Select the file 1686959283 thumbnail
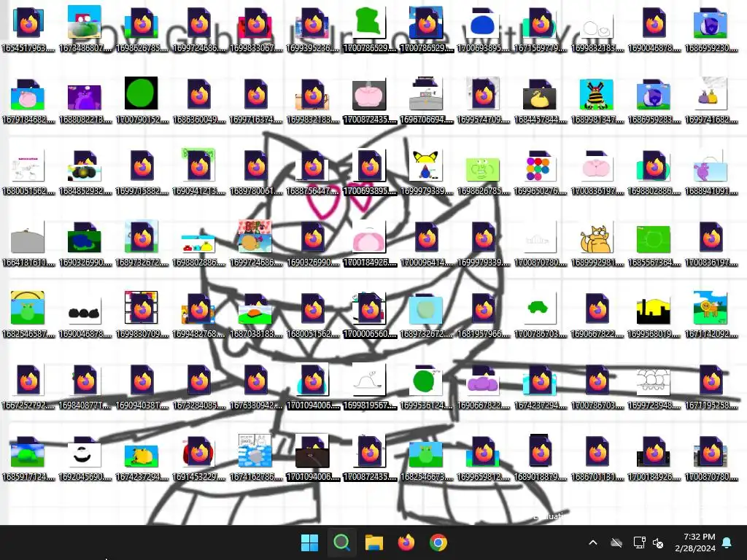 click(654, 94)
